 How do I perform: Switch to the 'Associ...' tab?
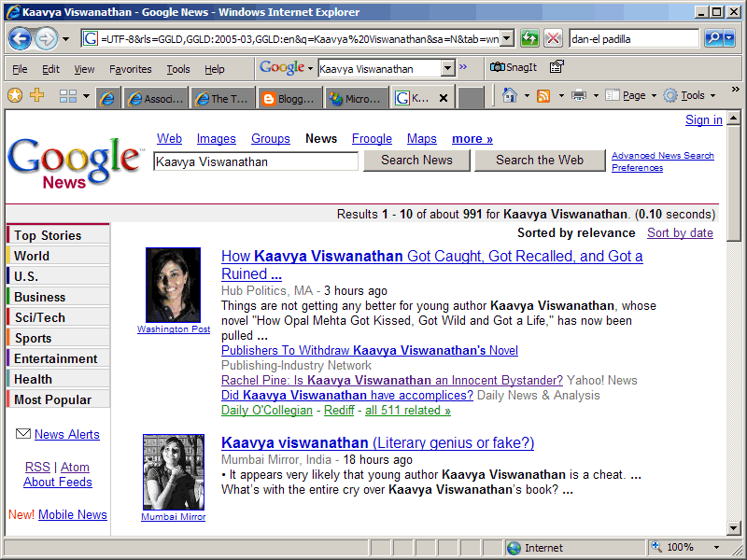[x=156, y=98]
